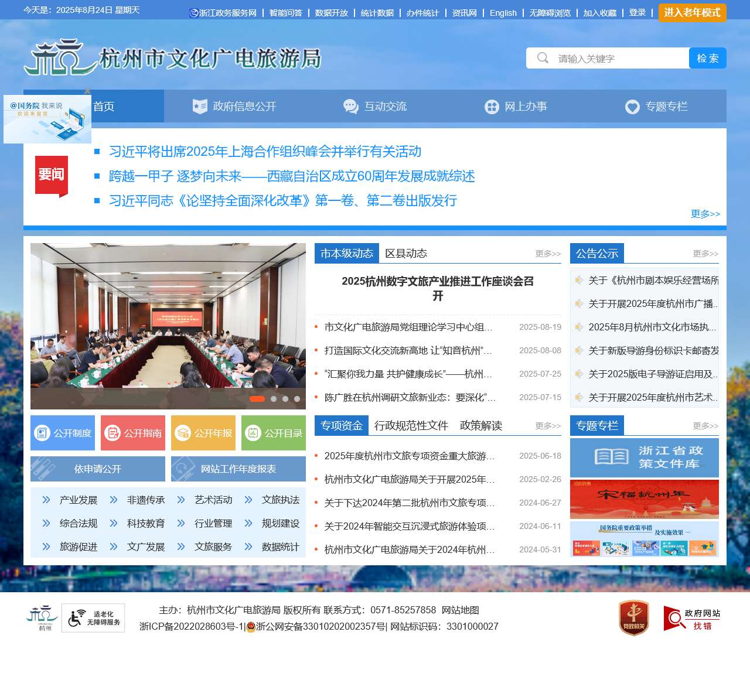Close the floating 国务院 banner ad
This screenshot has width=750, height=700.
pyautogui.click(x=87, y=91)
